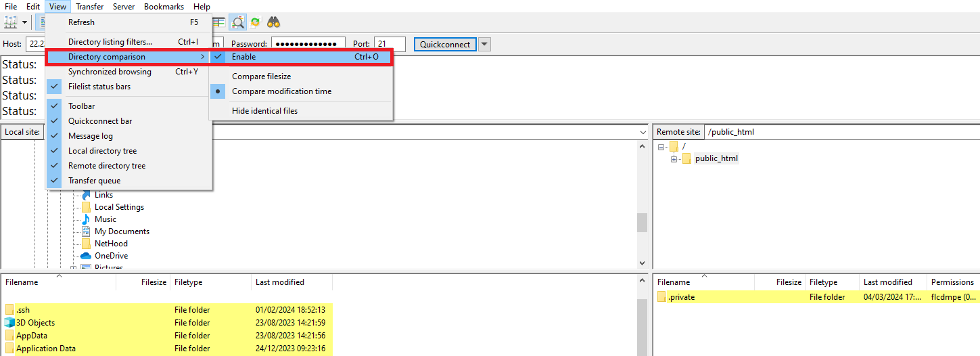The width and height of the screenshot is (980, 356).
Task: Select the 3D Objects folder
Action: tap(35, 323)
